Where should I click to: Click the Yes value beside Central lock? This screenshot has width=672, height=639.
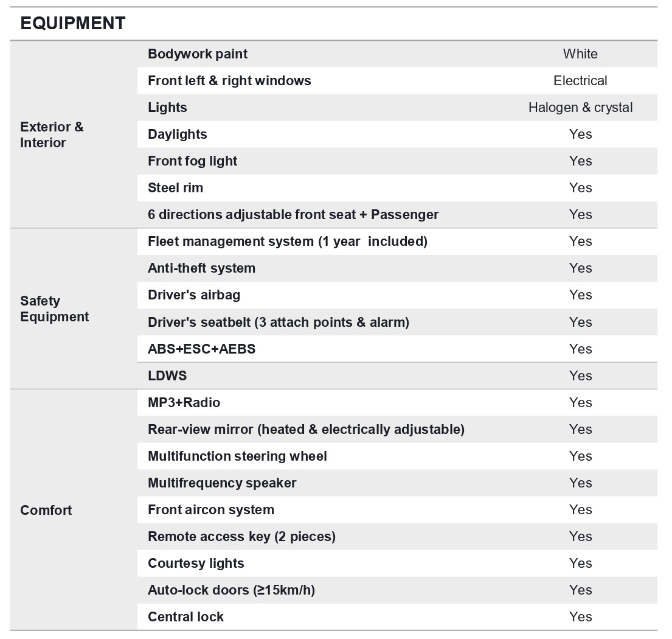(x=580, y=616)
